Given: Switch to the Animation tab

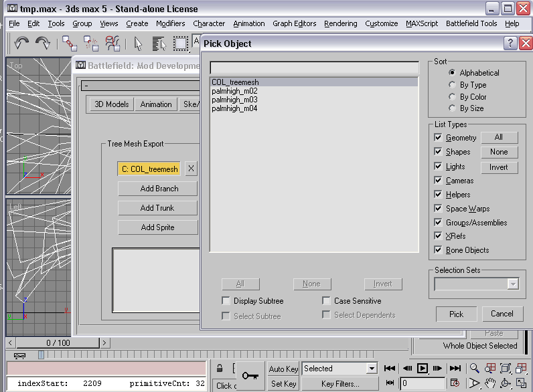Looking at the screenshot, I should [x=156, y=104].
